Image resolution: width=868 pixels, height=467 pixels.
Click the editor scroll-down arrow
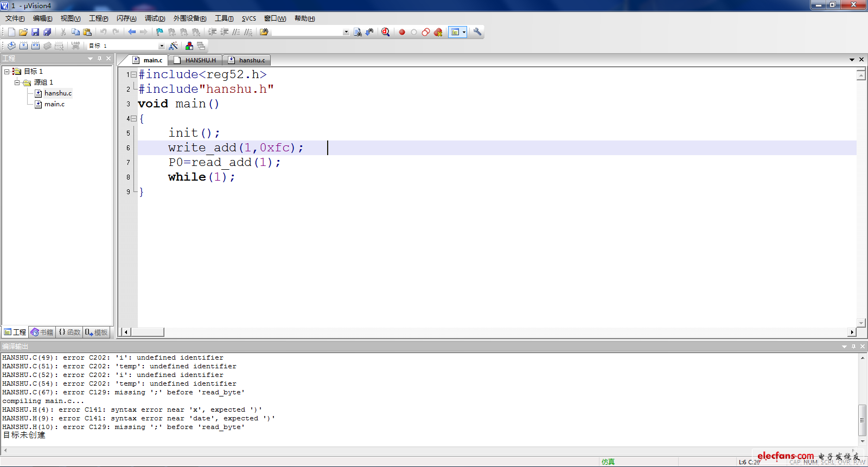[861, 323]
